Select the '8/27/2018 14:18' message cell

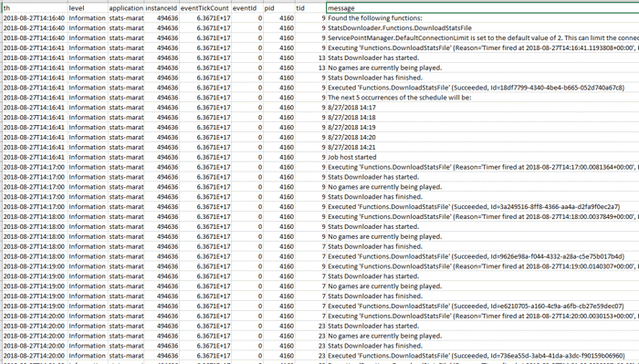pyautogui.click(x=483, y=118)
